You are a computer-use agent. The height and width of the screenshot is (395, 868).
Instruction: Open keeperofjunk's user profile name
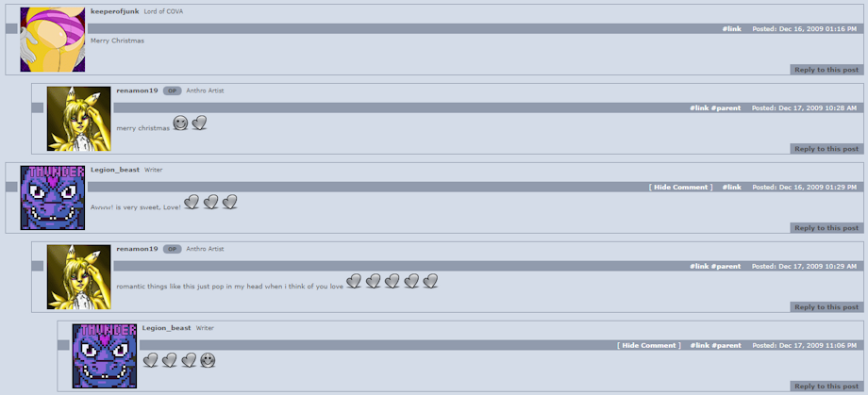click(x=114, y=11)
